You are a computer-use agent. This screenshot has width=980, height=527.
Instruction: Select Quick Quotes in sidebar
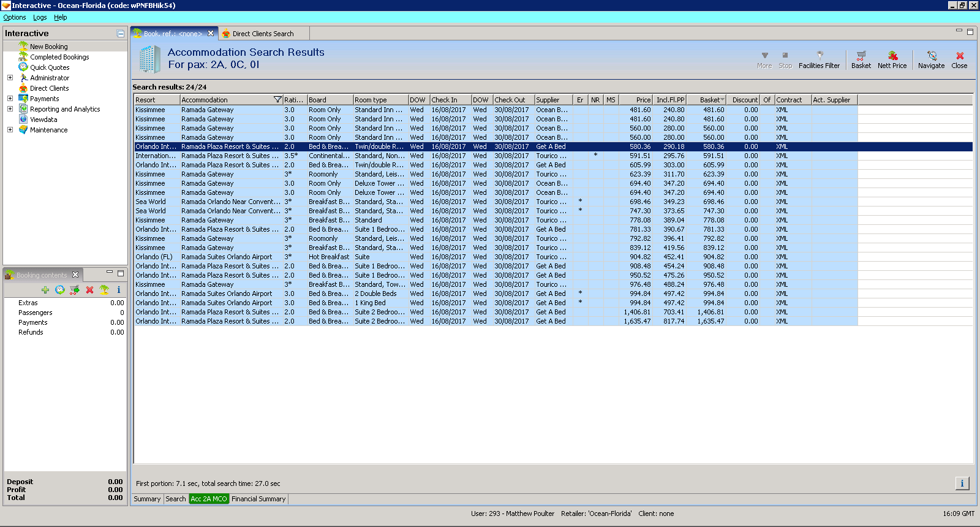tap(50, 67)
